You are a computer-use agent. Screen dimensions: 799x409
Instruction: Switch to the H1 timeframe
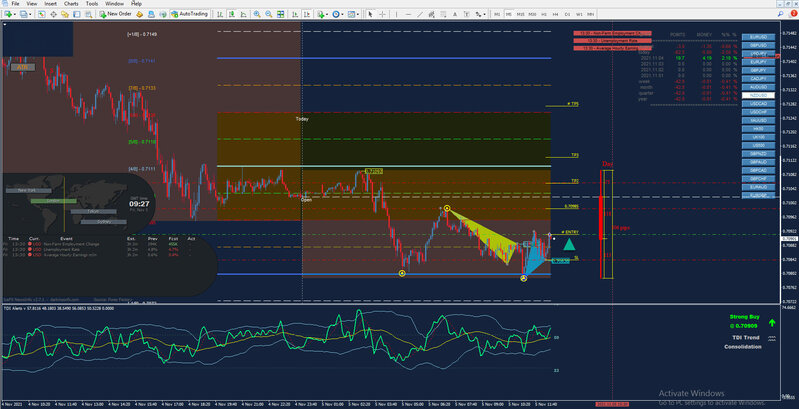coord(544,14)
